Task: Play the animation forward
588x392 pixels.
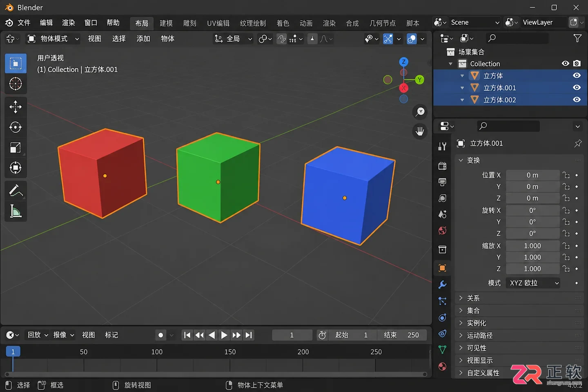Action: 224,335
